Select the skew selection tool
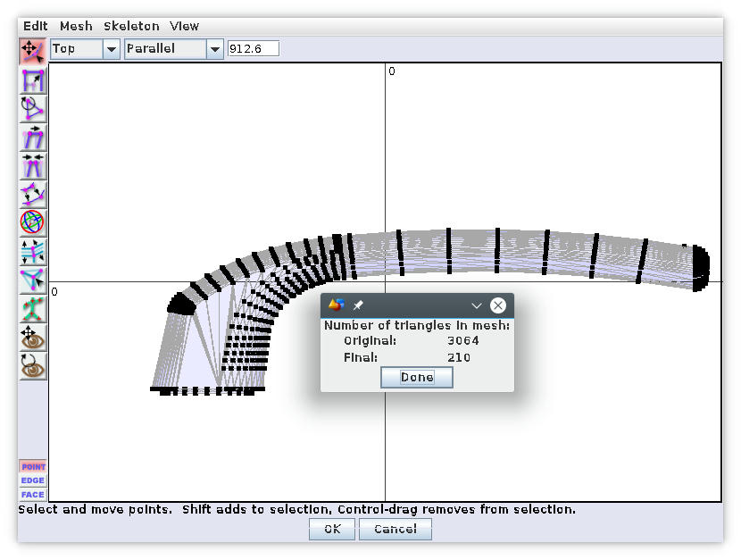Screen dimensions: 741x560 [x=33, y=138]
